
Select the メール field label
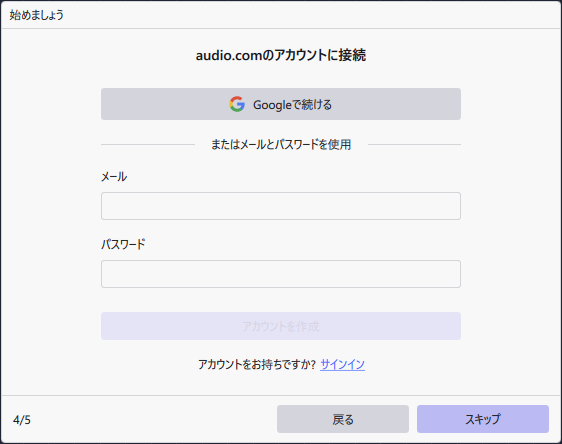coord(114,177)
